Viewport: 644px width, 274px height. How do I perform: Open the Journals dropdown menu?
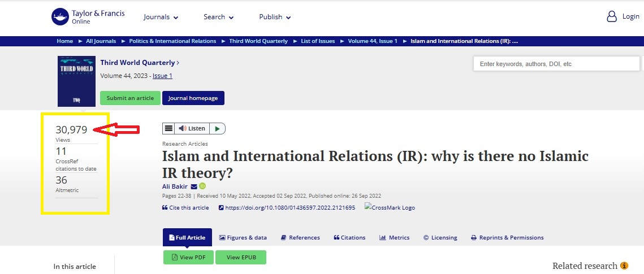point(161,17)
